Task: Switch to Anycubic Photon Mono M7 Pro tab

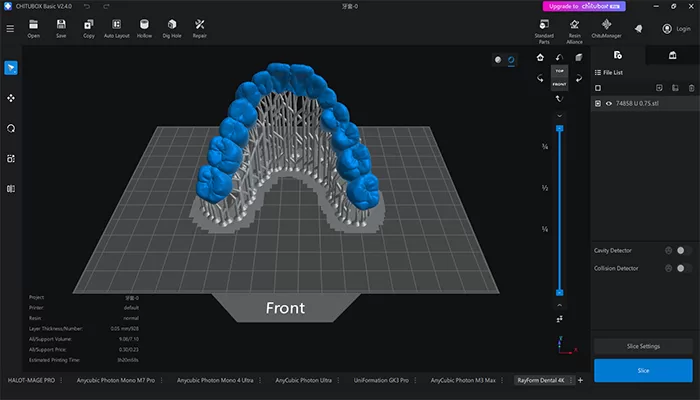Action: 116,380
